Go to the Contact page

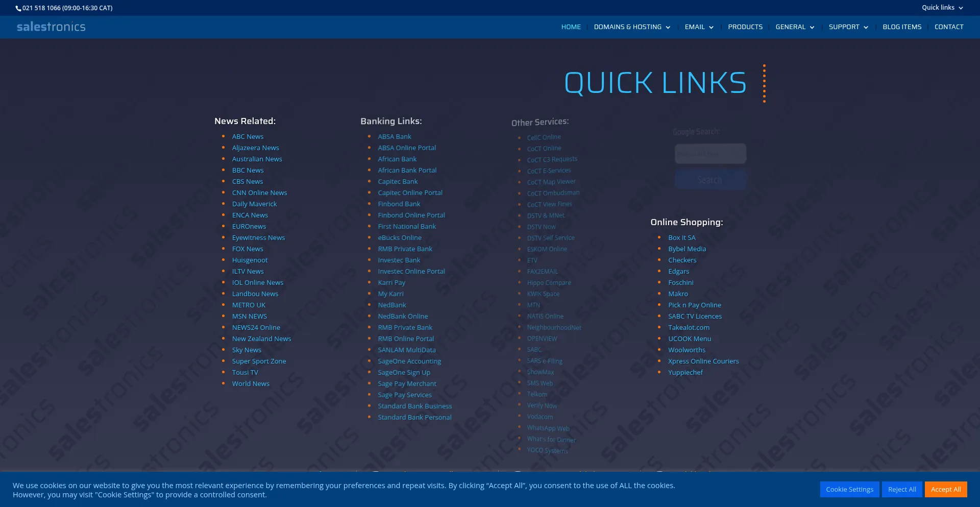[x=949, y=27]
